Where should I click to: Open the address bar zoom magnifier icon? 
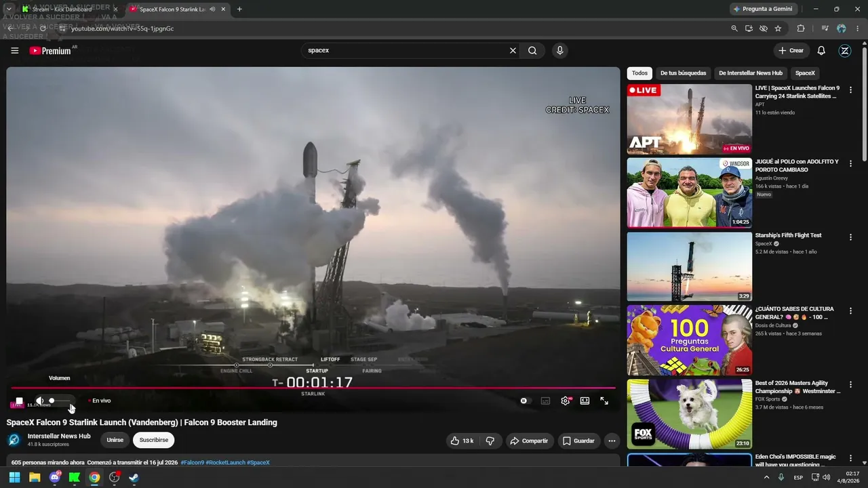click(x=734, y=28)
